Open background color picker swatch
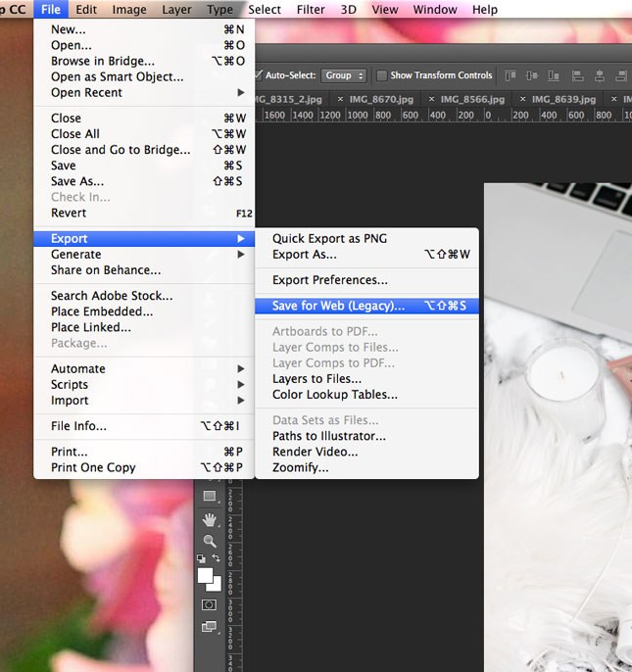 click(x=217, y=587)
